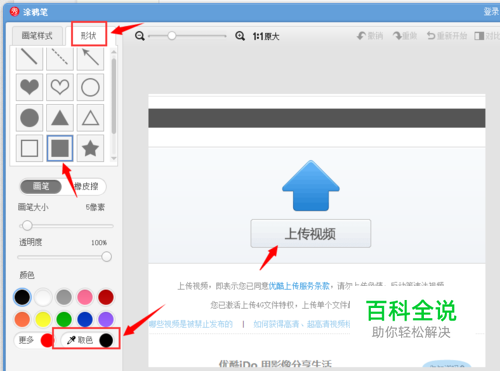Pick the star shape
Image resolution: width=500 pixels, height=371 pixels.
point(90,148)
